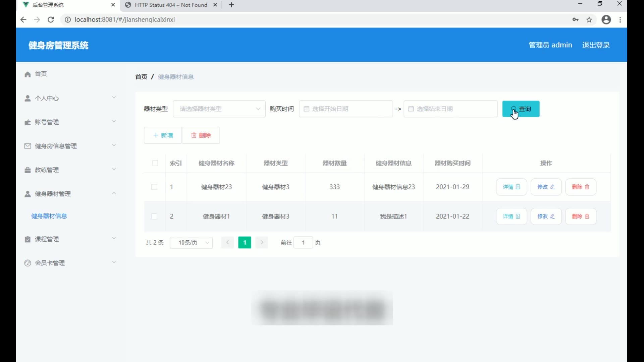
Task: Bookmark page with the star icon
Action: coord(589,20)
